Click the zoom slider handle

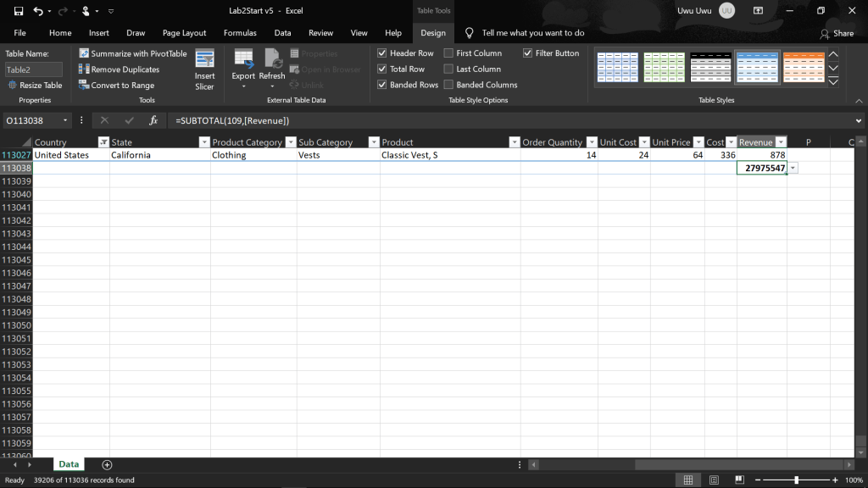(x=796, y=480)
